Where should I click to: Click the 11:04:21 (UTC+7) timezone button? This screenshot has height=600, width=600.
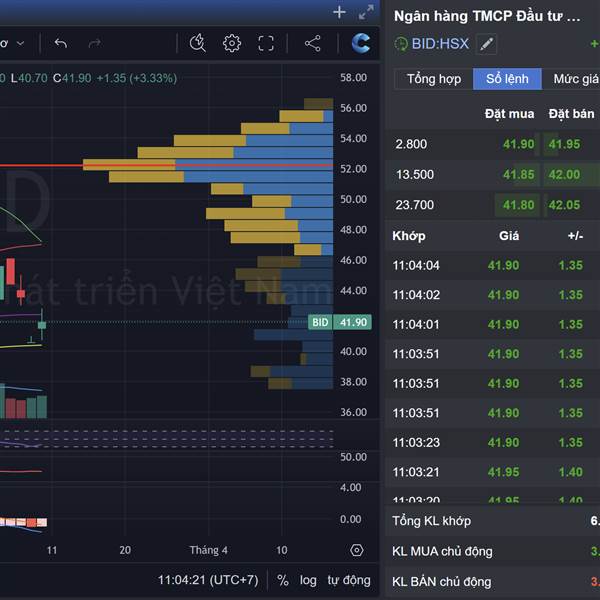pyautogui.click(x=208, y=580)
